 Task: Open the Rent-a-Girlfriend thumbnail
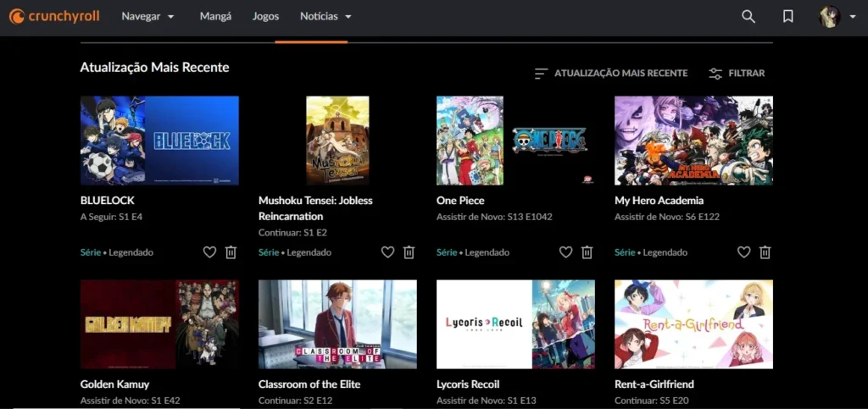pyautogui.click(x=693, y=323)
